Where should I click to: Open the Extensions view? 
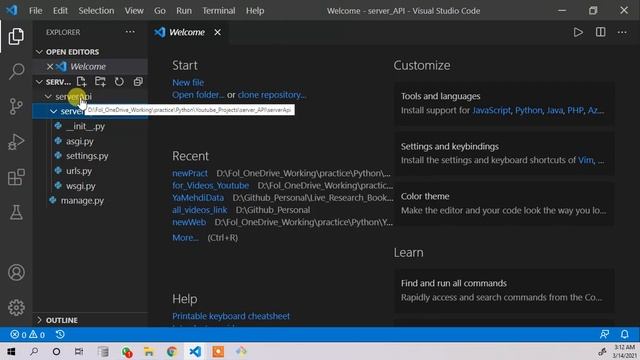point(16,177)
